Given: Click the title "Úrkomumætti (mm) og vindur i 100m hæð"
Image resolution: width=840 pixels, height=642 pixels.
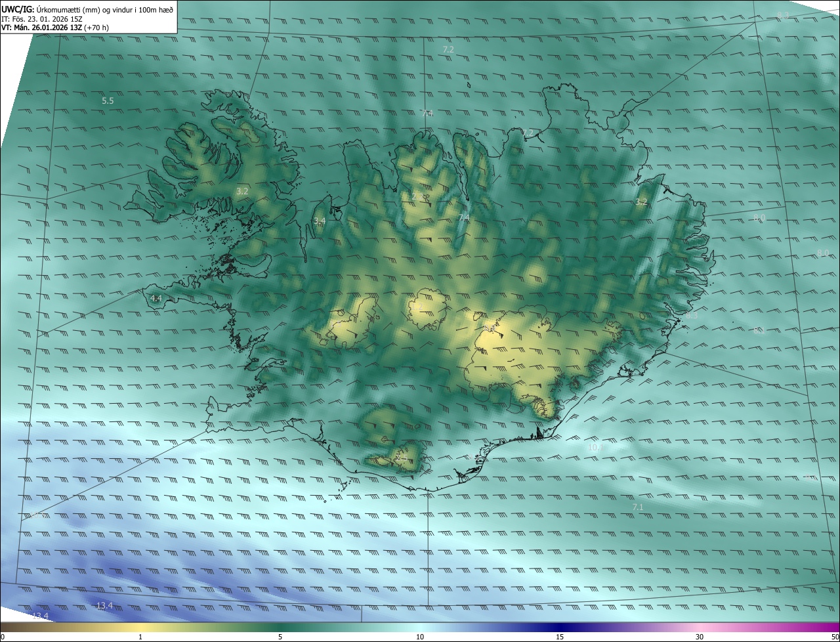Looking at the screenshot, I should pyautogui.click(x=105, y=9).
